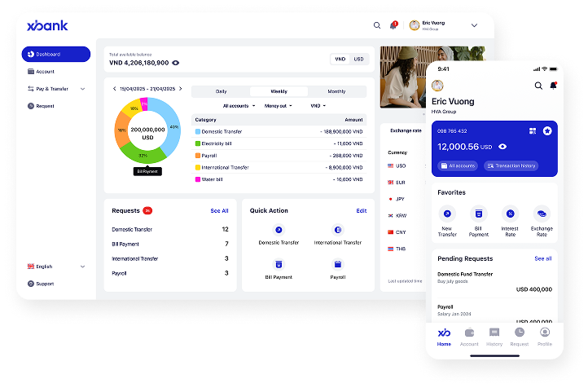Click the desktop header search icon
The height and width of the screenshot is (388, 588).
click(377, 25)
